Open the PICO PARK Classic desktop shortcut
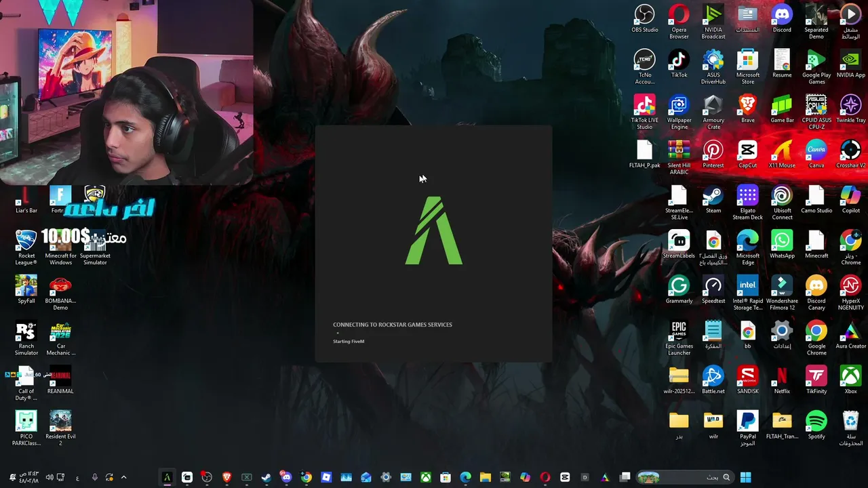The width and height of the screenshot is (868, 488). (x=26, y=429)
